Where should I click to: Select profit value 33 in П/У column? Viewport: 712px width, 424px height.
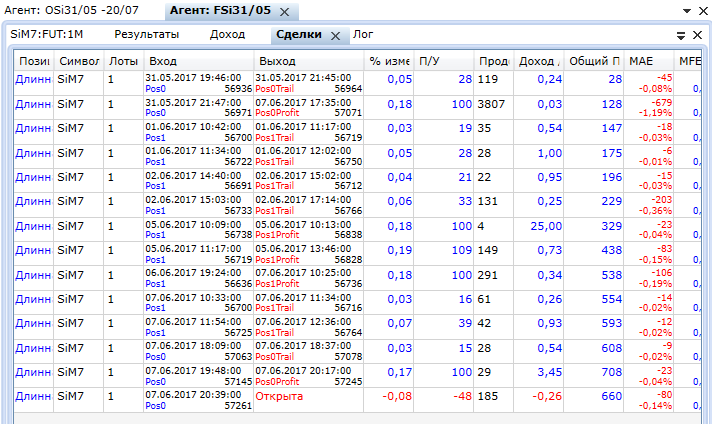point(465,201)
